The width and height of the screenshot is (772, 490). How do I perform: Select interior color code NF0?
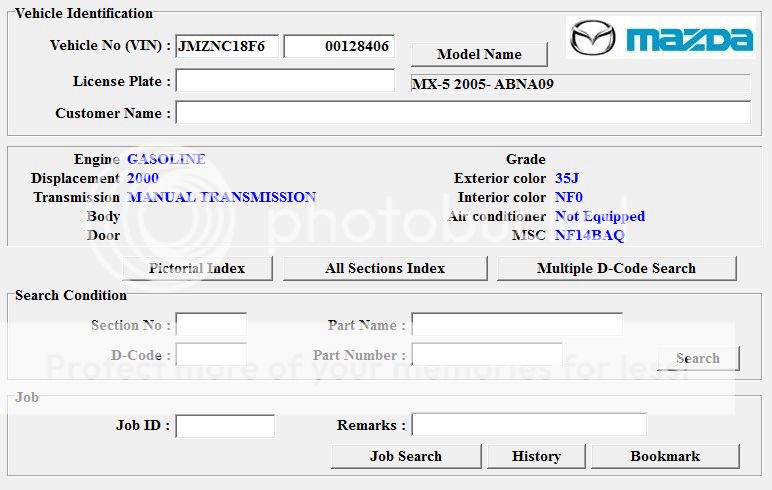569,197
